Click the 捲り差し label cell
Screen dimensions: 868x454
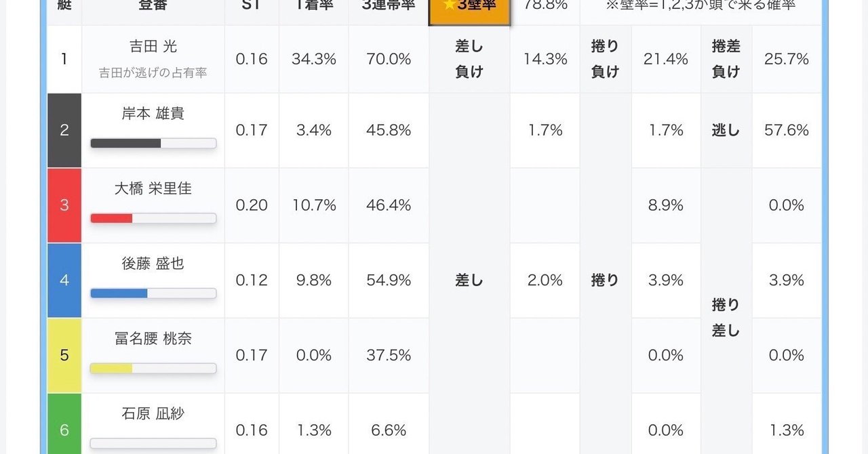726,317
